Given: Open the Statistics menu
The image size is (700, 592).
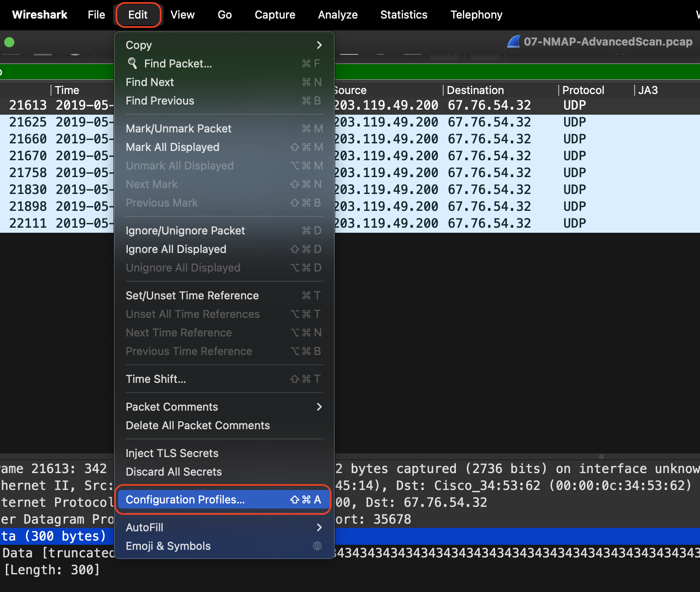Looking at the screenshot, I should click(404, 15).
